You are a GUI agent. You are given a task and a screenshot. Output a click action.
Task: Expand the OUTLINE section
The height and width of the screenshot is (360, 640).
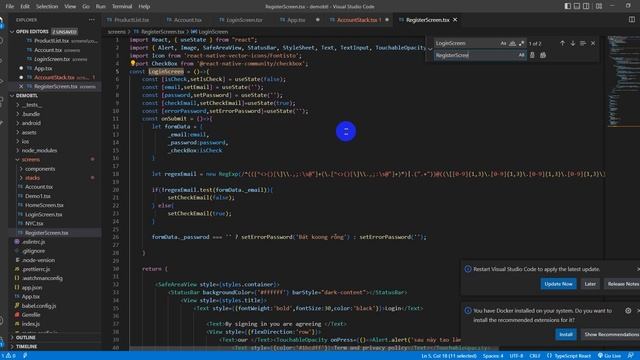point(26,338)
